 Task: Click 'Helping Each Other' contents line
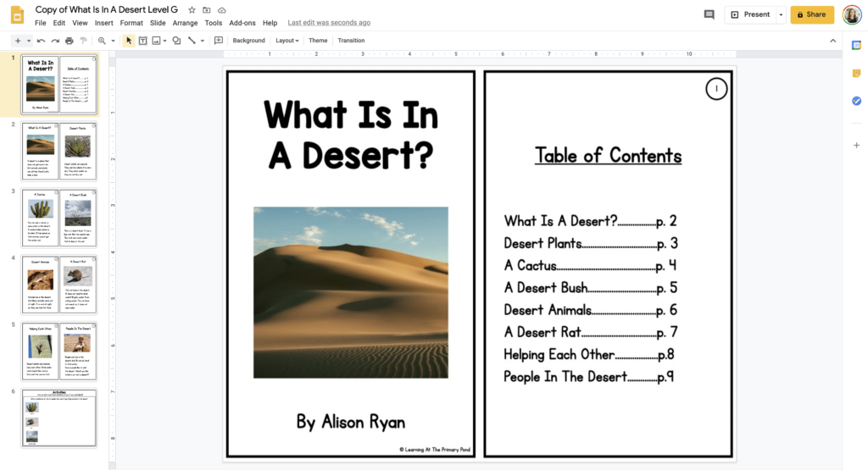tap(588, 355)
